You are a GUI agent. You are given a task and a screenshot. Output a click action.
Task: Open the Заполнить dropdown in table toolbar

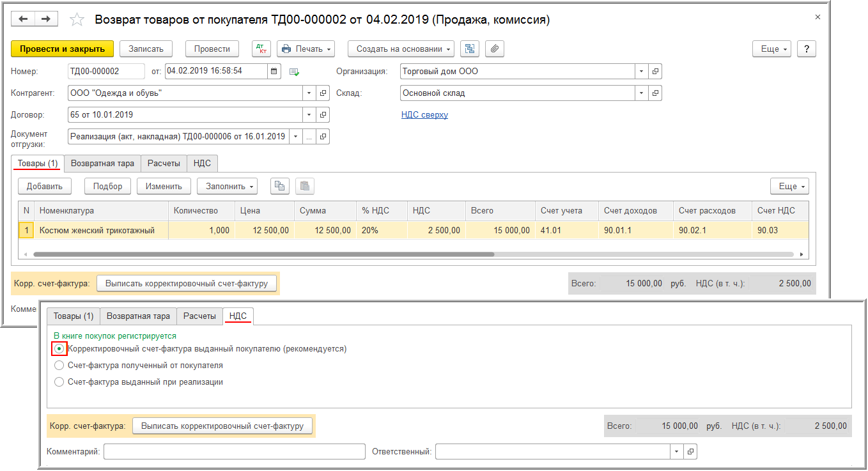click(227, 186)
